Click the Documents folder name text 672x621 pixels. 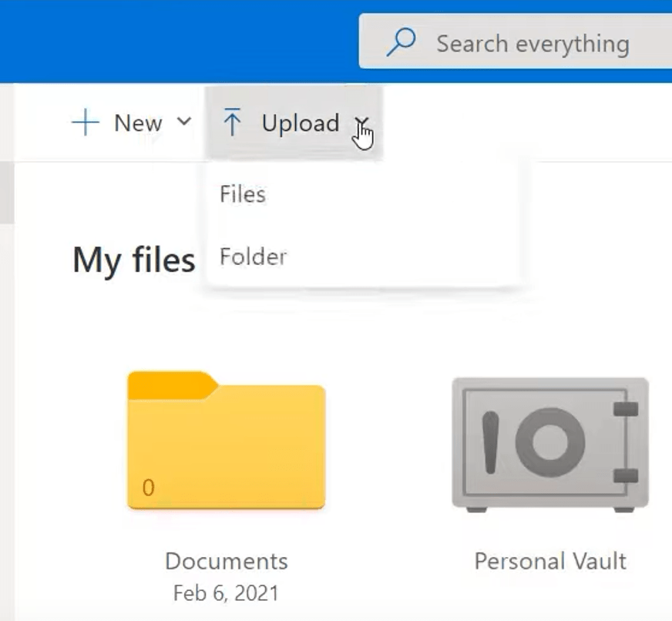pyautogui.click(x=227, y=561)
